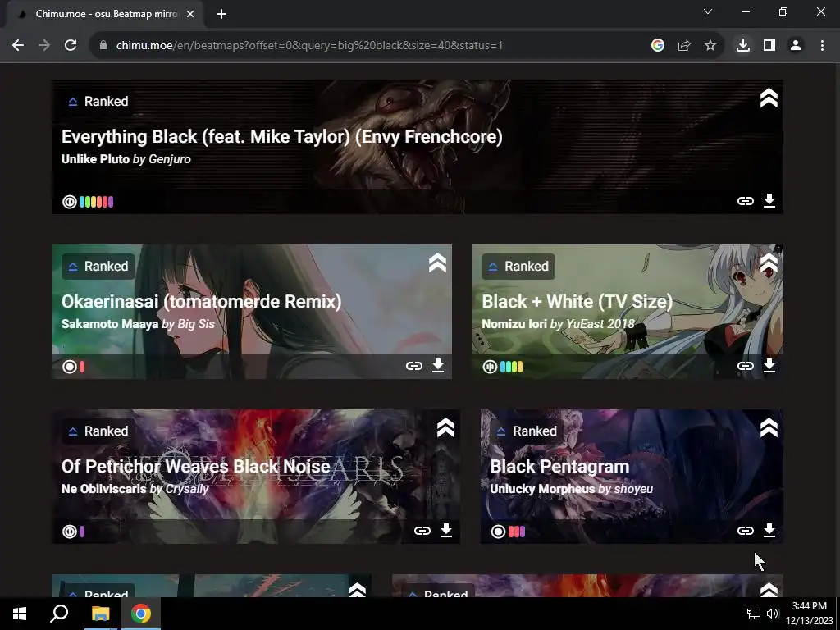
Task: Expand the bottom-right partially visible card
Action: click(x=769, y=589)
